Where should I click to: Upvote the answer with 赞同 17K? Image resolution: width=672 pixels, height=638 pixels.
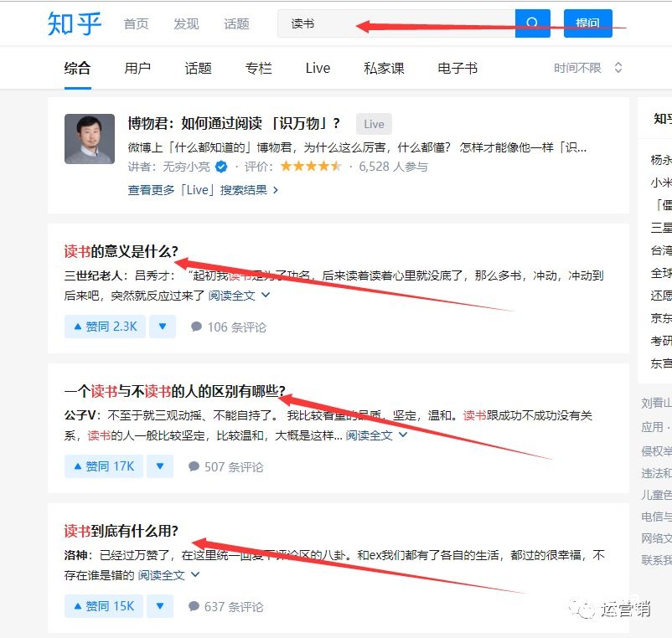tap(104, 466)
